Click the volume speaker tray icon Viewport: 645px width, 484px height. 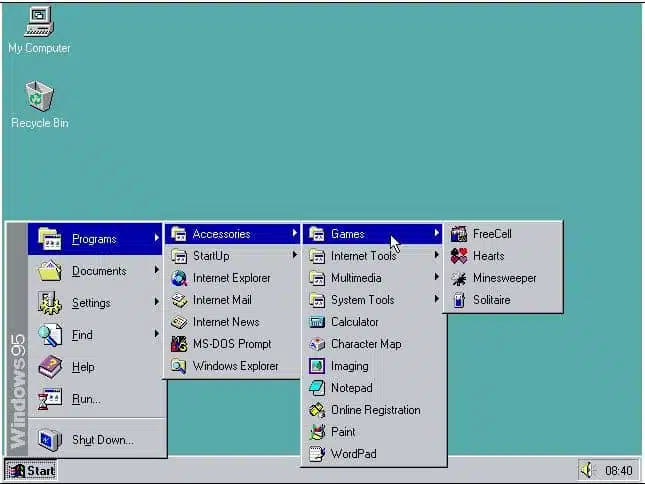(x=589, y=470)
